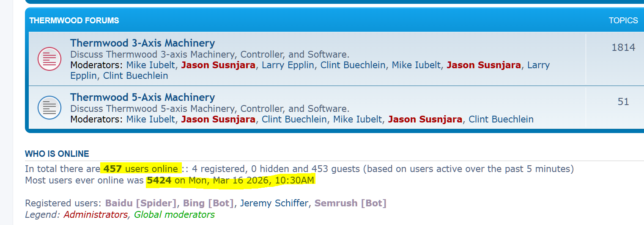Open the THERMWOOD FORUMS category header link

[74, 20]
